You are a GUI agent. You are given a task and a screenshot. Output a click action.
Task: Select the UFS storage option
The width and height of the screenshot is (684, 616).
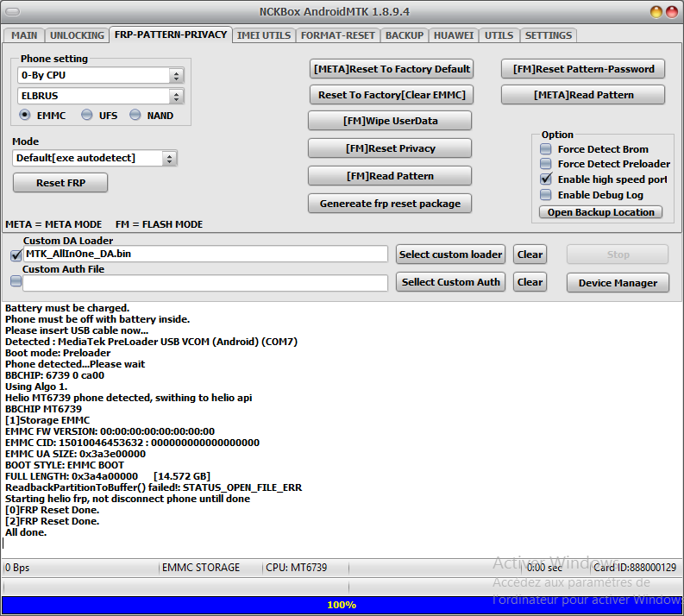pos(87,115)
